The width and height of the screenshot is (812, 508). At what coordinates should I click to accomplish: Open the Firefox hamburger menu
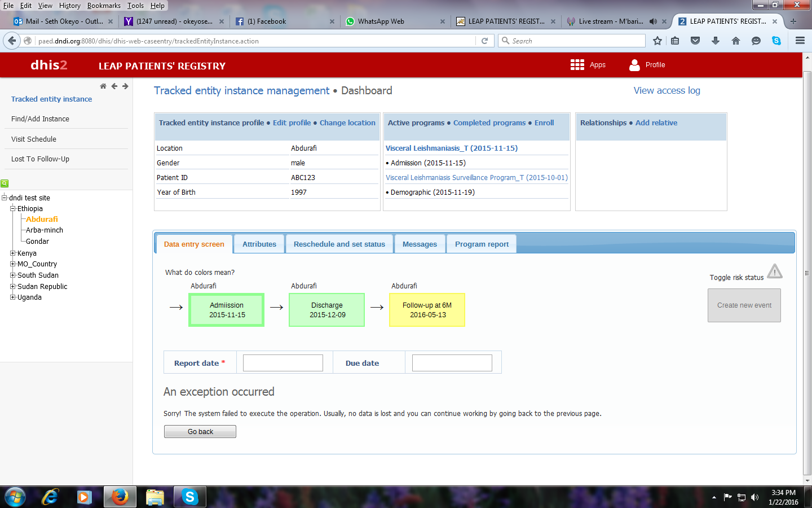click(800, 41)
